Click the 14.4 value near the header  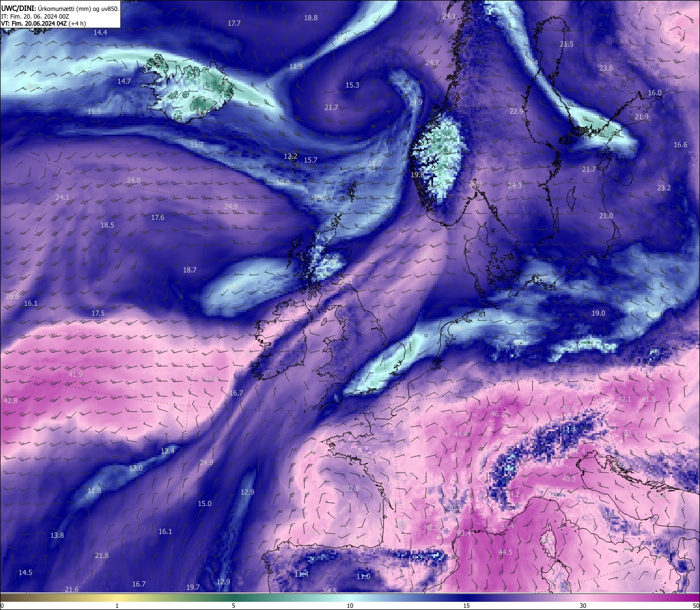[100, 32]
